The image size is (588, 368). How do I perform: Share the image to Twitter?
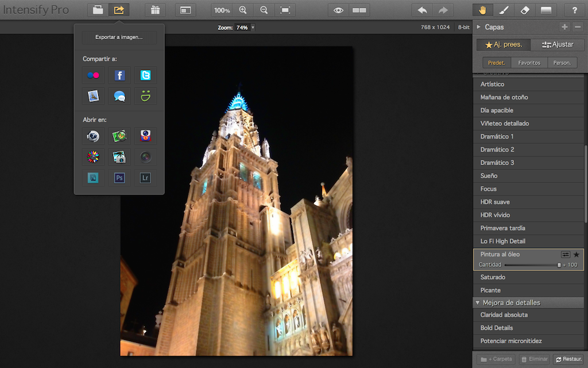145,75
